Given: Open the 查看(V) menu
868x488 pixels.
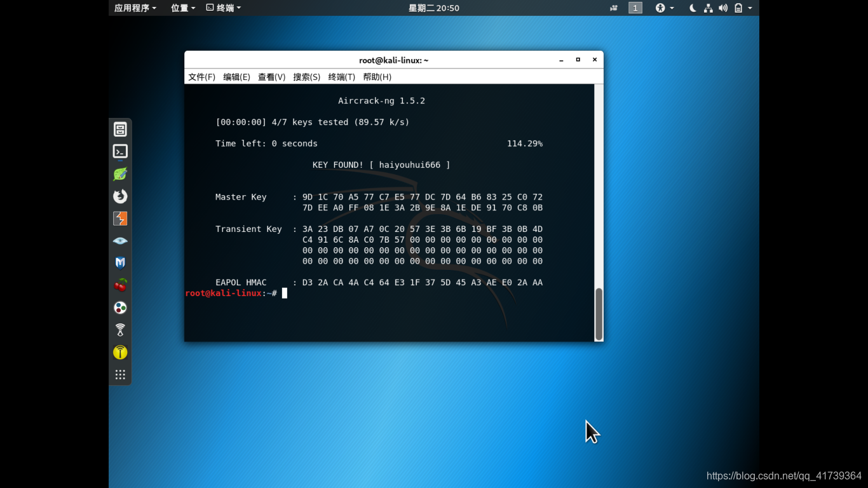Looking at the screenshot, I should point(271,77).
